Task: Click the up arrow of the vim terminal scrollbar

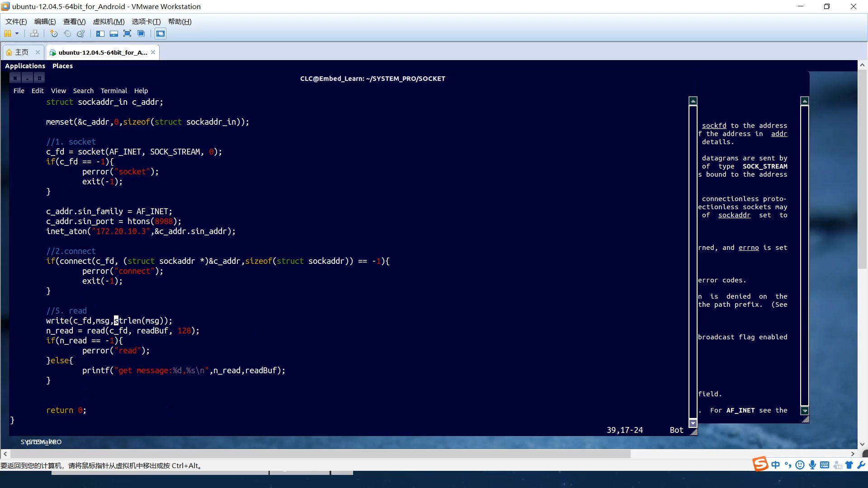Action: click(693, 101)
